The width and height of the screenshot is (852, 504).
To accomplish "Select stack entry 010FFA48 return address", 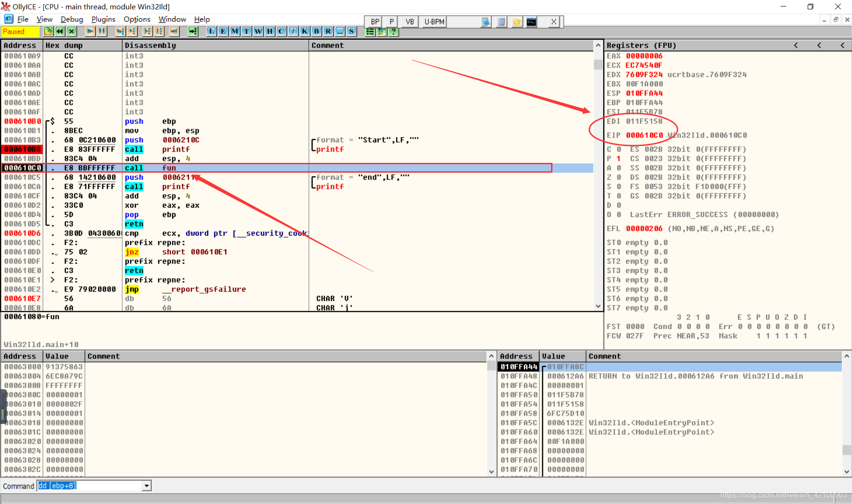I will click(x=670, y=376).
